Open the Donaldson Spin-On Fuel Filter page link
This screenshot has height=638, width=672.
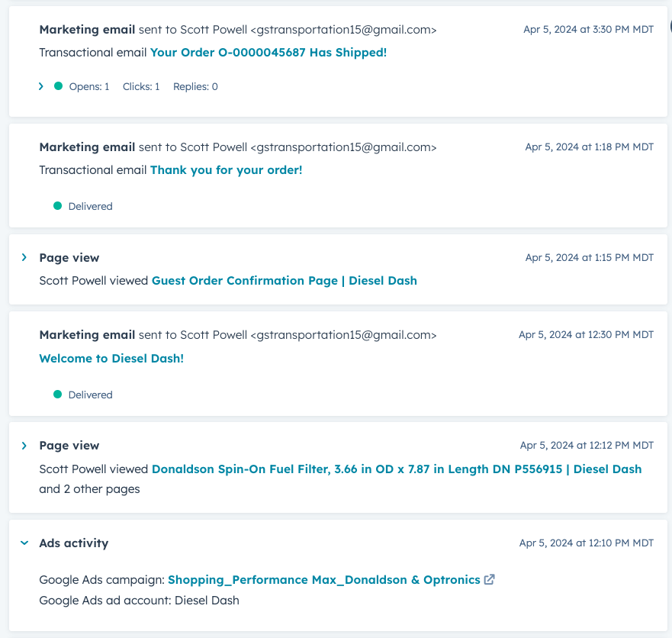[x=396, y=469]
